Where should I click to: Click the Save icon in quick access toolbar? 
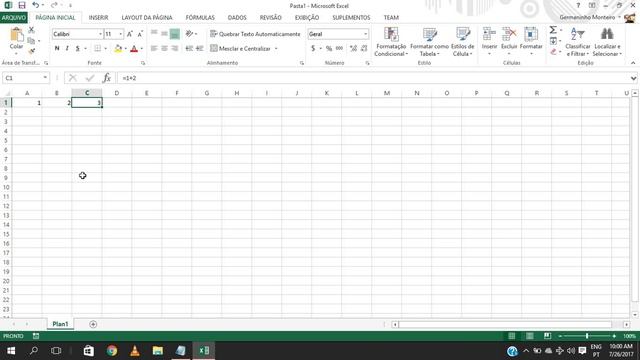pos(22,5)
